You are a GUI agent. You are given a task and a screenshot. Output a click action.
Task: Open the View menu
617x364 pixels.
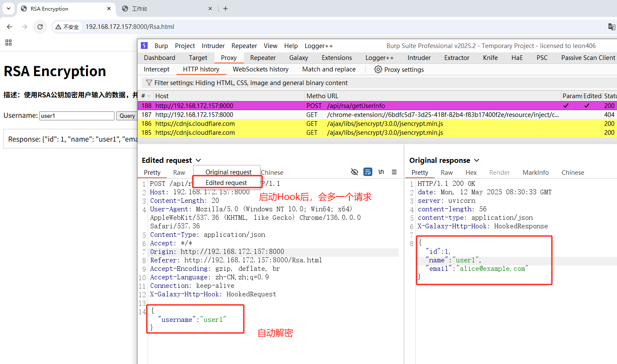click(271, 45)
